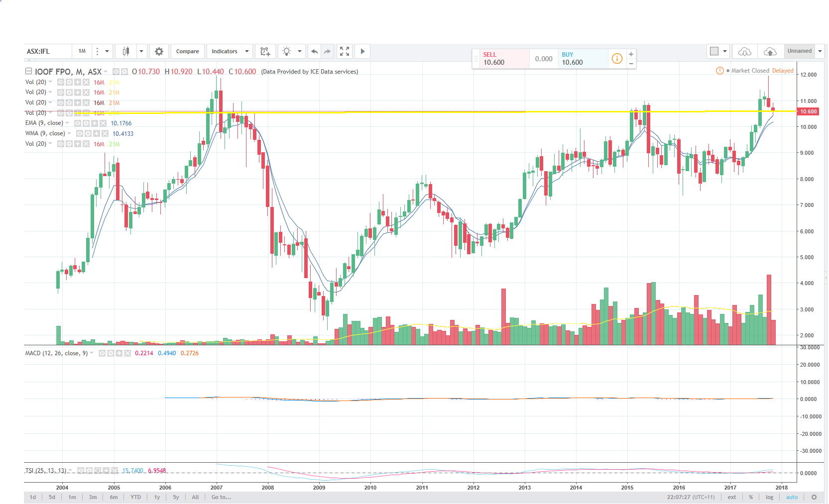Expand the IOOF FPO, M, ASX title menu
Viewport: 829px width, 504px height.
(x=106, y=72)
